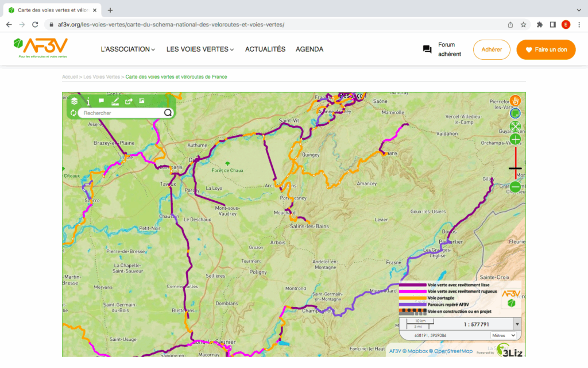Select the measure tool with ruler and pencil

115,101
